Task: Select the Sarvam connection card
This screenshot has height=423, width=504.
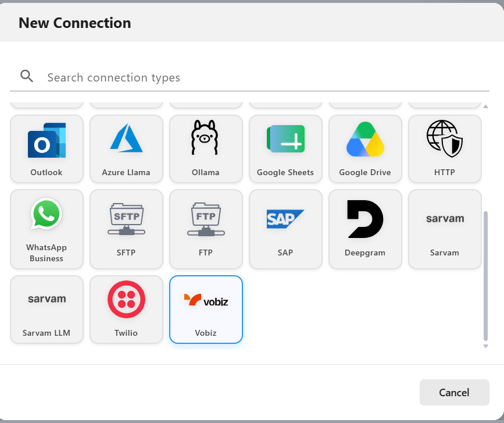Action: pos(445,229)
